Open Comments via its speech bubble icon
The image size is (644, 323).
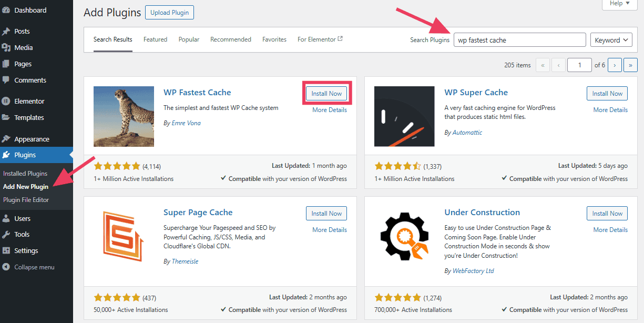coord(7,80)
